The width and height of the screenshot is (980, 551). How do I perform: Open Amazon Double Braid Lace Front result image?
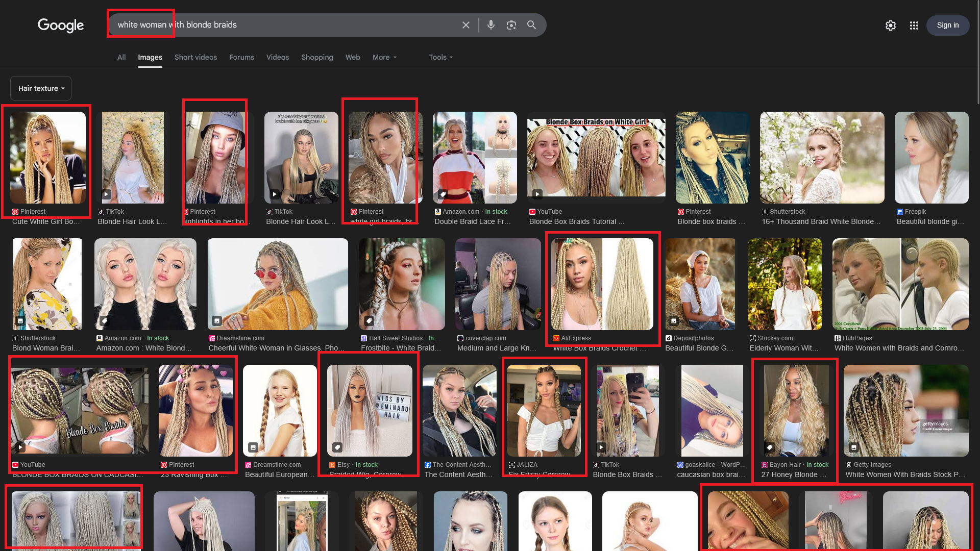pos(475,158)
